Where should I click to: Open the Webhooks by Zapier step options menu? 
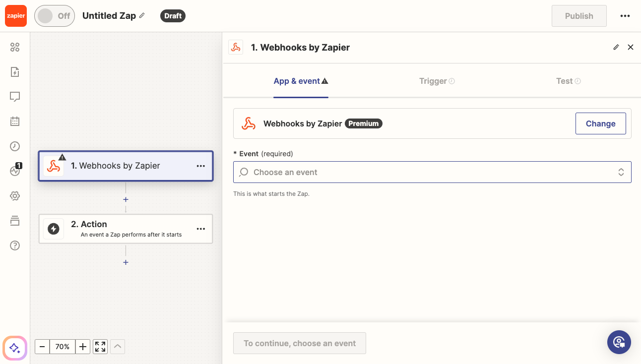point(201,166)
